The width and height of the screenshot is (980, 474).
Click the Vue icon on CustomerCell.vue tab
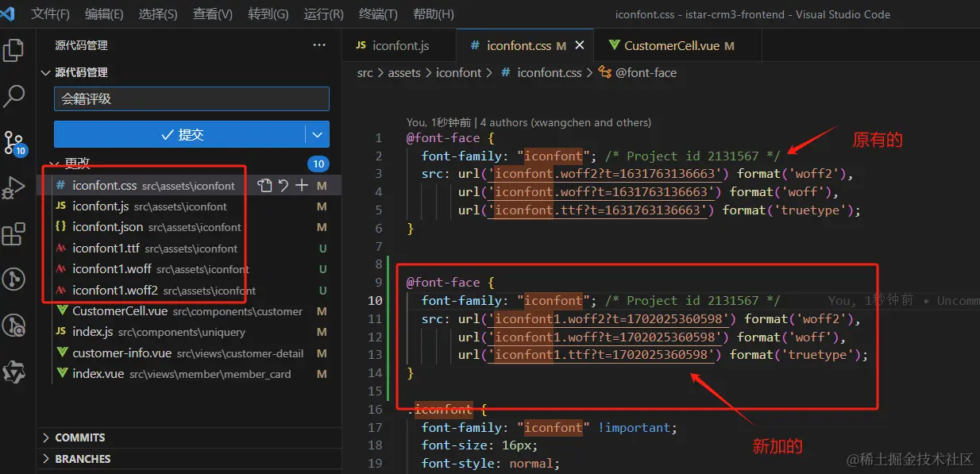[614, 46]
